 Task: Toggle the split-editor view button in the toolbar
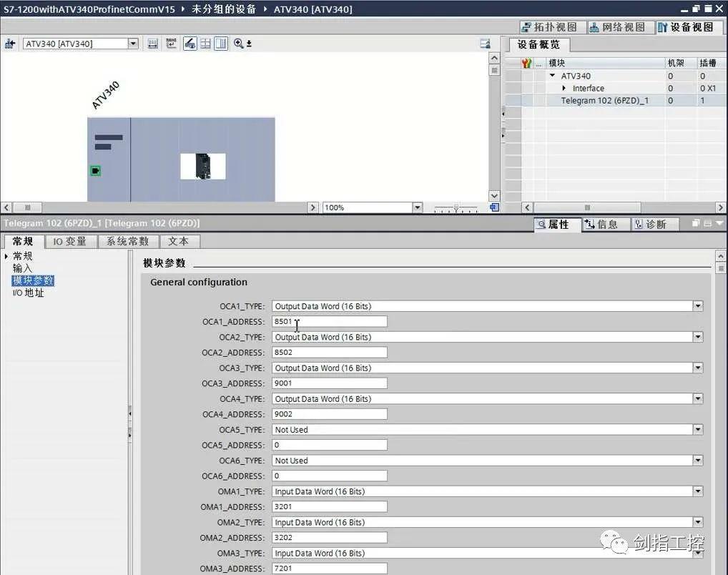click(x=205, y=44)
